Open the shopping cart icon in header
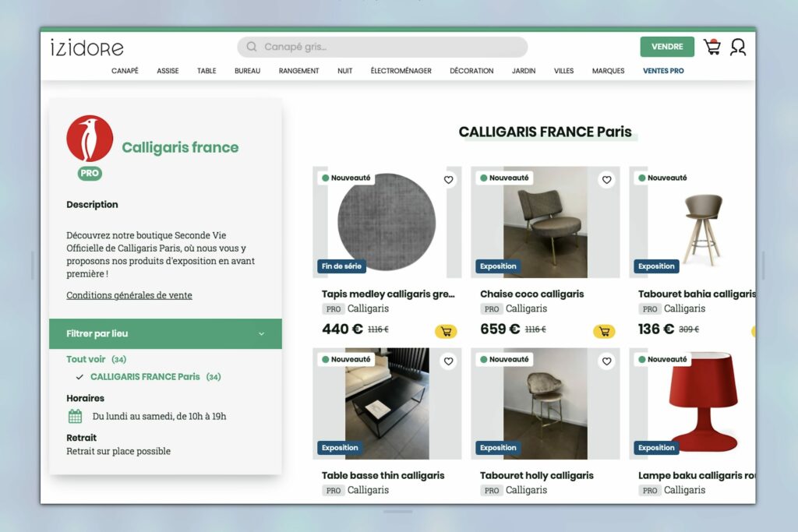 pos(712,47)
